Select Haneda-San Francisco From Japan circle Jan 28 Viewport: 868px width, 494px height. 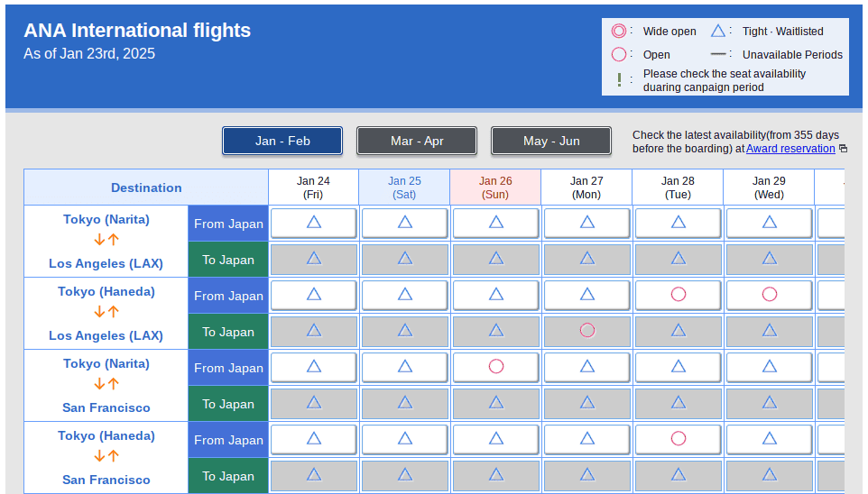(x=679, y=439)
